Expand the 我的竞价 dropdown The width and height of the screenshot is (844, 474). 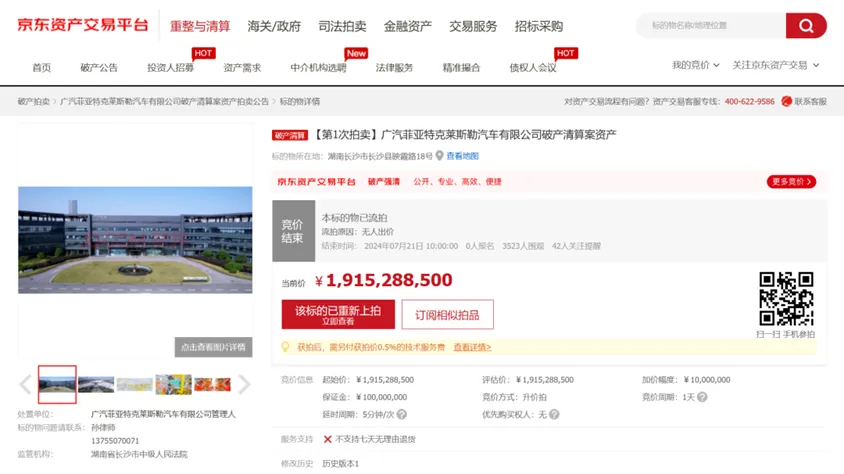(695, 65)
